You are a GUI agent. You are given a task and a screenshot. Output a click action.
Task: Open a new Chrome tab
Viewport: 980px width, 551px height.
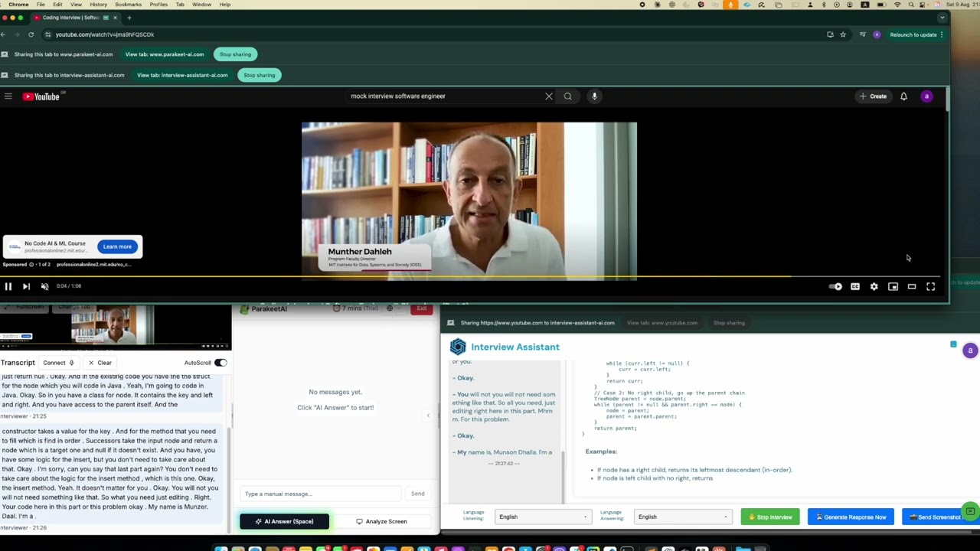129,17
